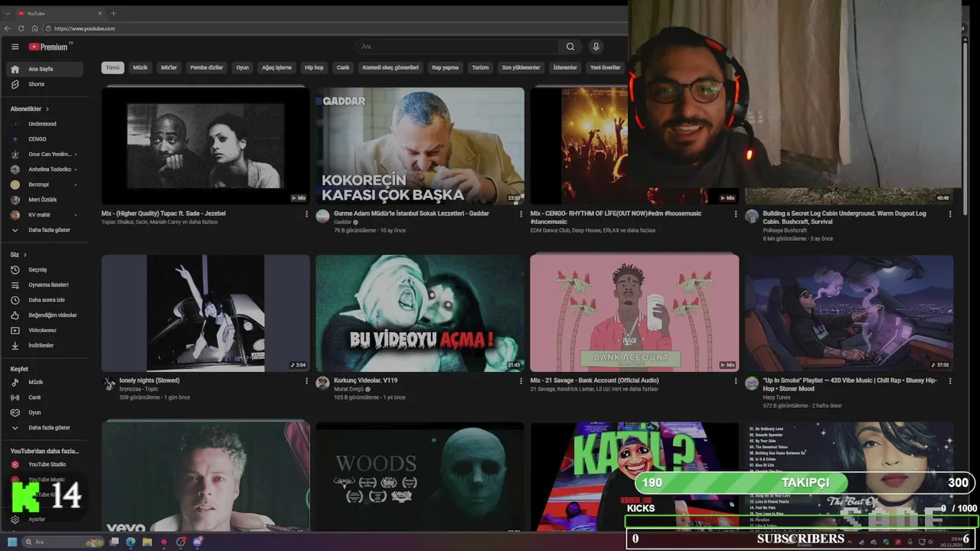Open options menu for Log Cabin video
The height and width of the screenshot is (551, 980).
(950, 214)
